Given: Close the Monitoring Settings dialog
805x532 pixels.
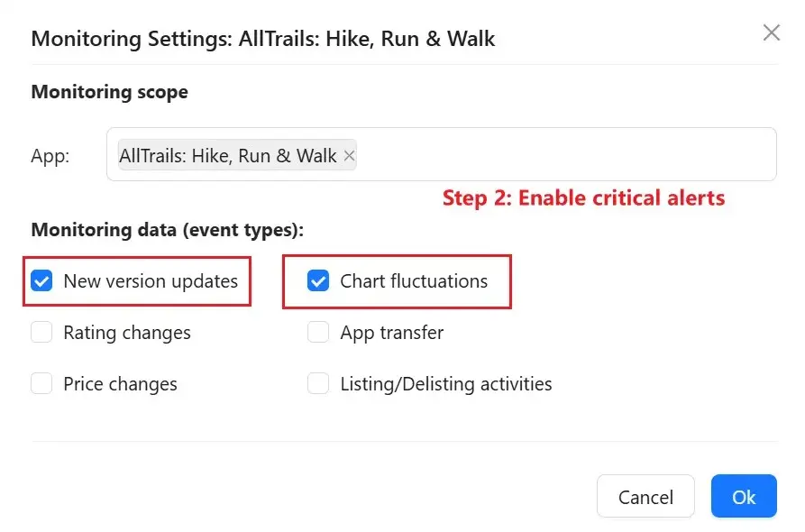Looking at the screenshot, I should point(771,33).
